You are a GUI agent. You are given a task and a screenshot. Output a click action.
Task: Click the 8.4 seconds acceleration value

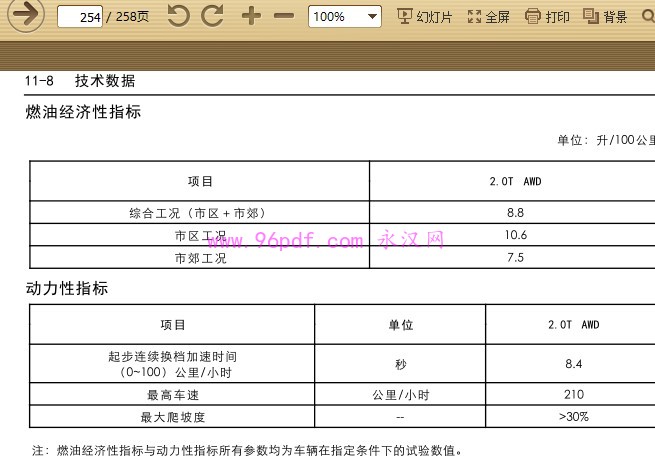(573, 364)
